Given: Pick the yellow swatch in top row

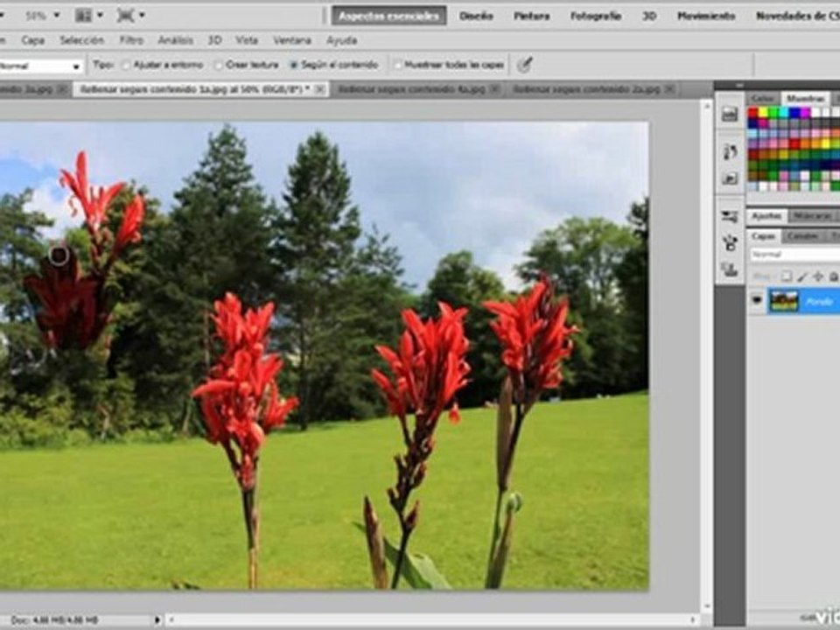Looking at the screenshot, I should click(x=763, y=113).
